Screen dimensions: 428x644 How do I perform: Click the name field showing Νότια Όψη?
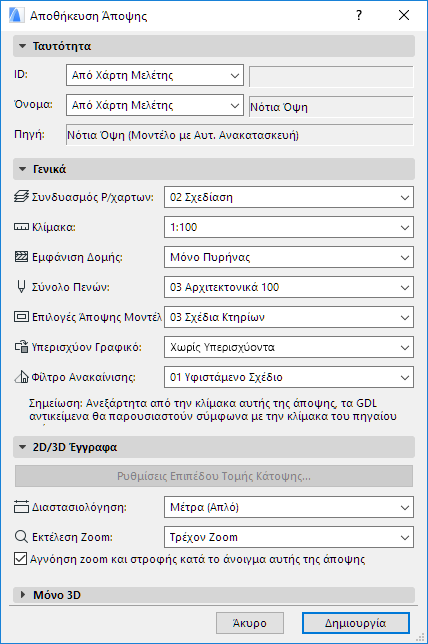click(331, 107)
